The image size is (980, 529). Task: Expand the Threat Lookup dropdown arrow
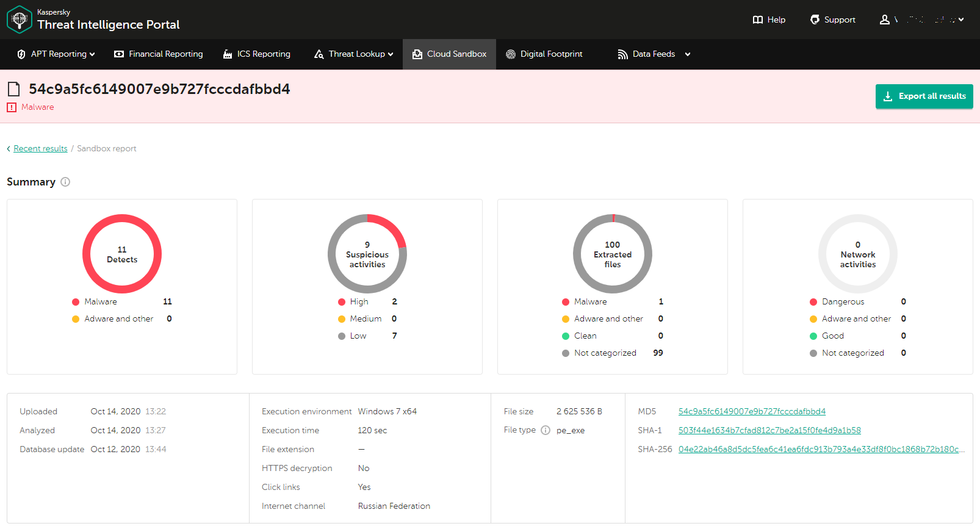(391, 54)
